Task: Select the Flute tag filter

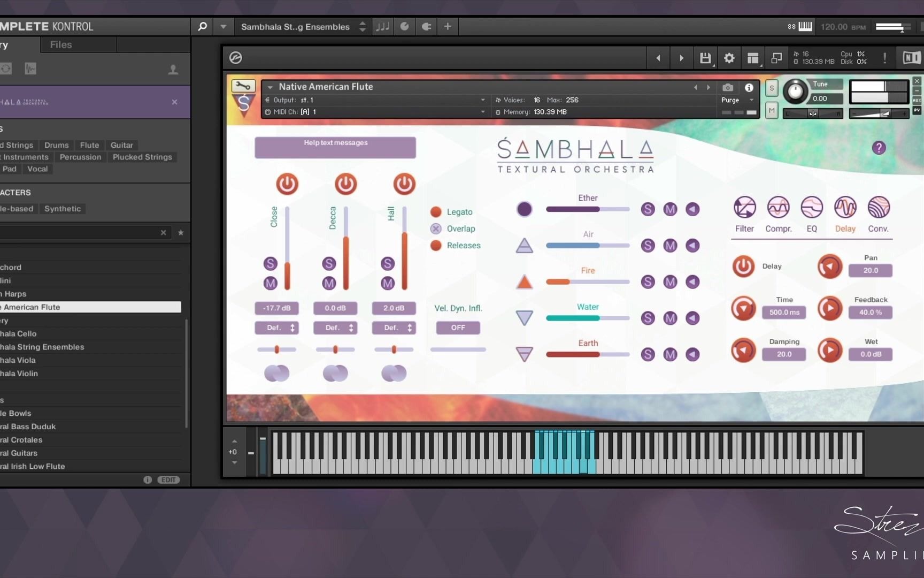Action: tap(89, 145)
